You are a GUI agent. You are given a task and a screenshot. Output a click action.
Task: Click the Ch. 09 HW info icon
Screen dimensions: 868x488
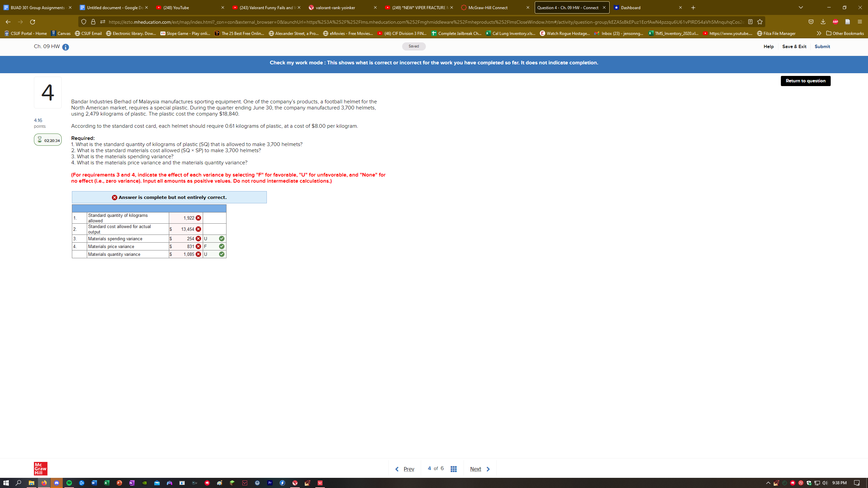point(65,47)
